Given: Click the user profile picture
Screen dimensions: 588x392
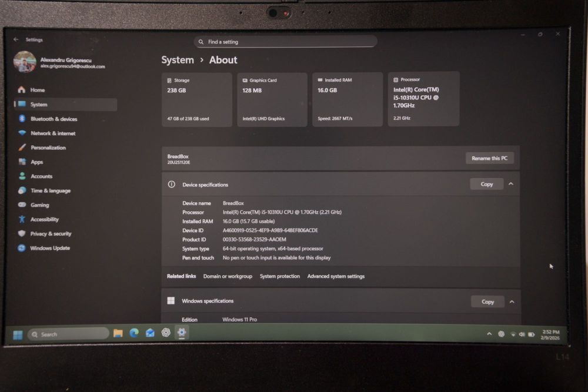Looking at the screenshot, I should (x=25, y=62).
